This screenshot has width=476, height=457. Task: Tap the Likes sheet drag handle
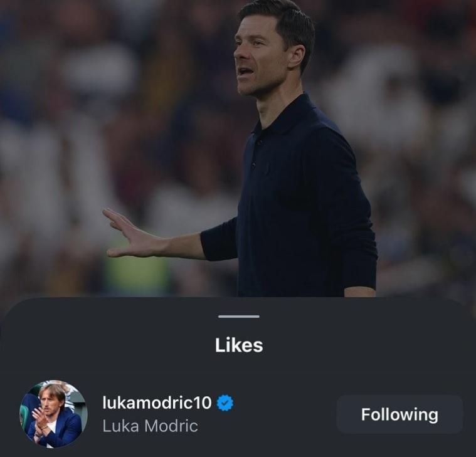[239, 317]
